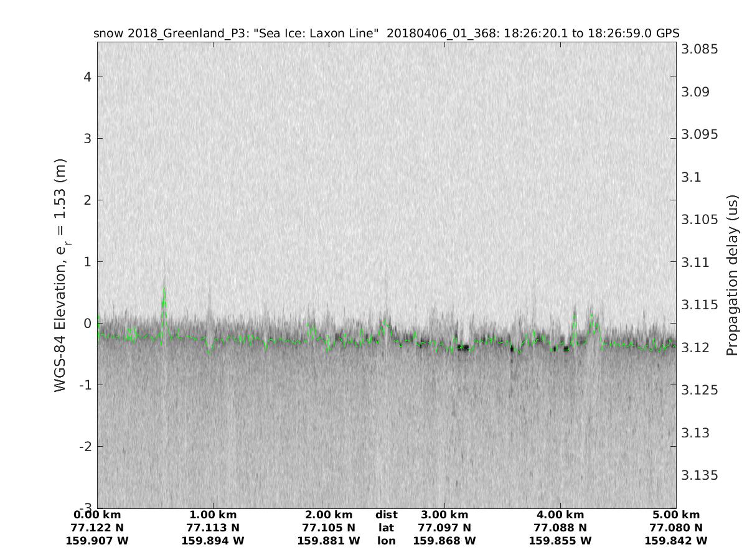Click the 5.00 km distance tick label
This screenshot has height=560, width=747.
[676, 515]
